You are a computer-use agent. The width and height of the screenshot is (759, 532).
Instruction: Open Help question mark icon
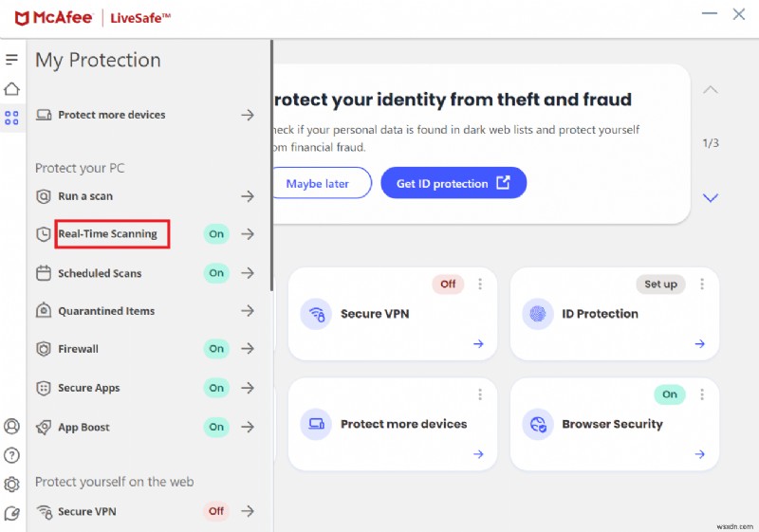[x=11, y=455]
